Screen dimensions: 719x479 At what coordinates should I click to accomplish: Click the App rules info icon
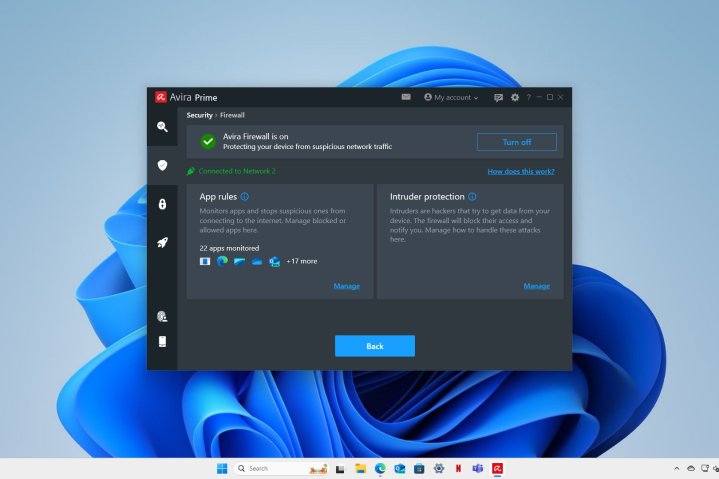pos(245,197)
